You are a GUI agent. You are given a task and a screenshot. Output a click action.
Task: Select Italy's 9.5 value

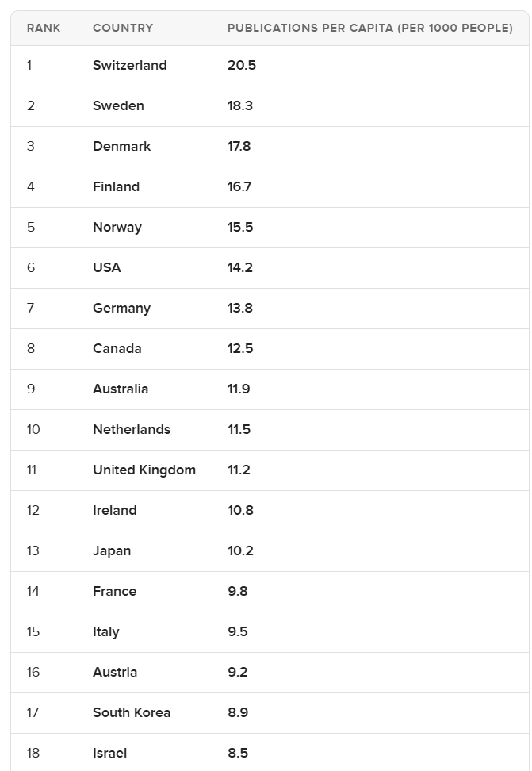click(238, 631)
